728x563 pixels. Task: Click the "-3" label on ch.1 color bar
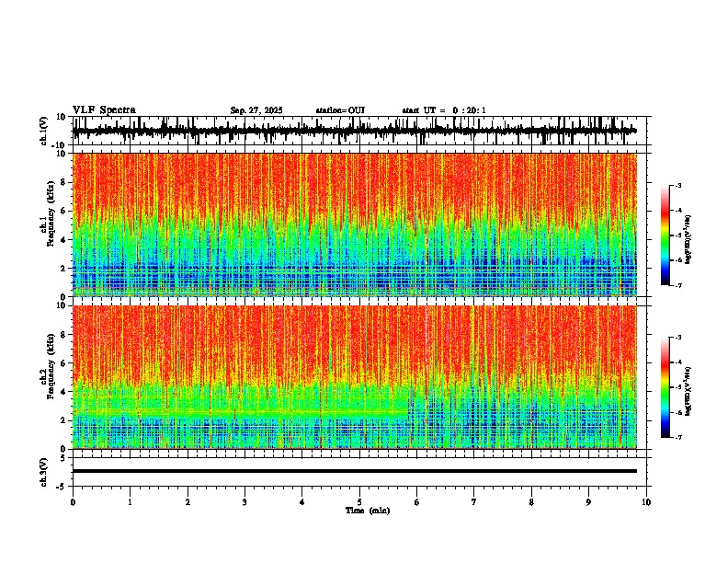678,185
